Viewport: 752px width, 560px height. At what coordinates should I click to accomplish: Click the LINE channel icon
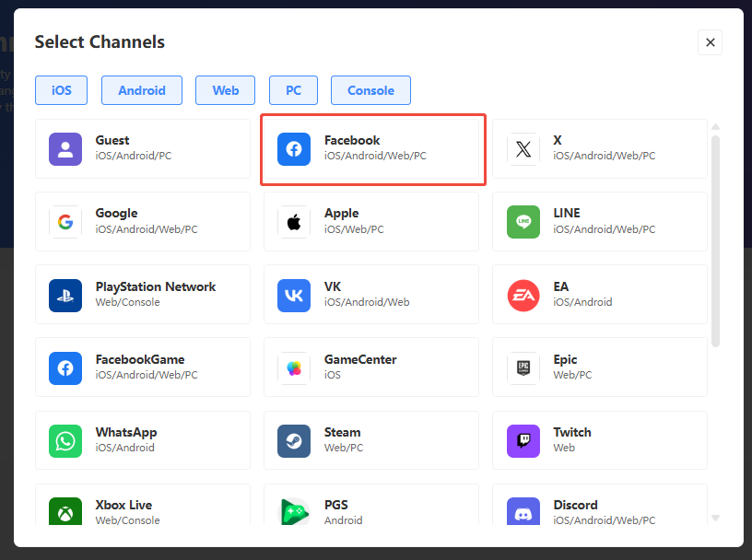pyautogui.click(x=523, y=222)
